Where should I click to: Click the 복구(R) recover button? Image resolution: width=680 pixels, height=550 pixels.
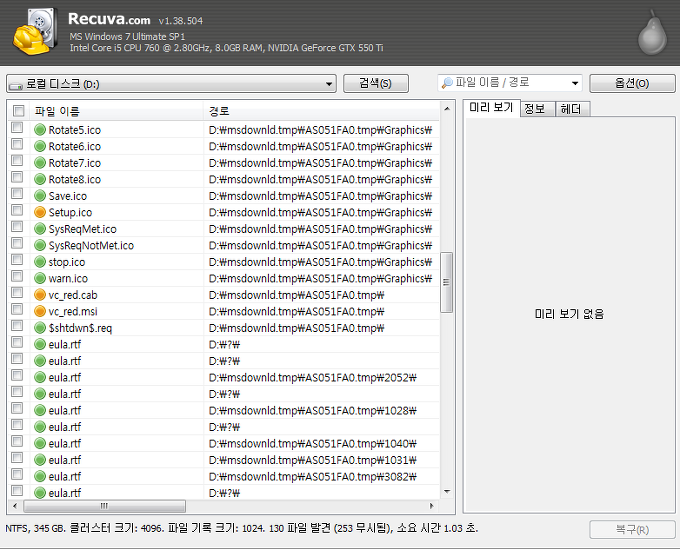(632, 530)
